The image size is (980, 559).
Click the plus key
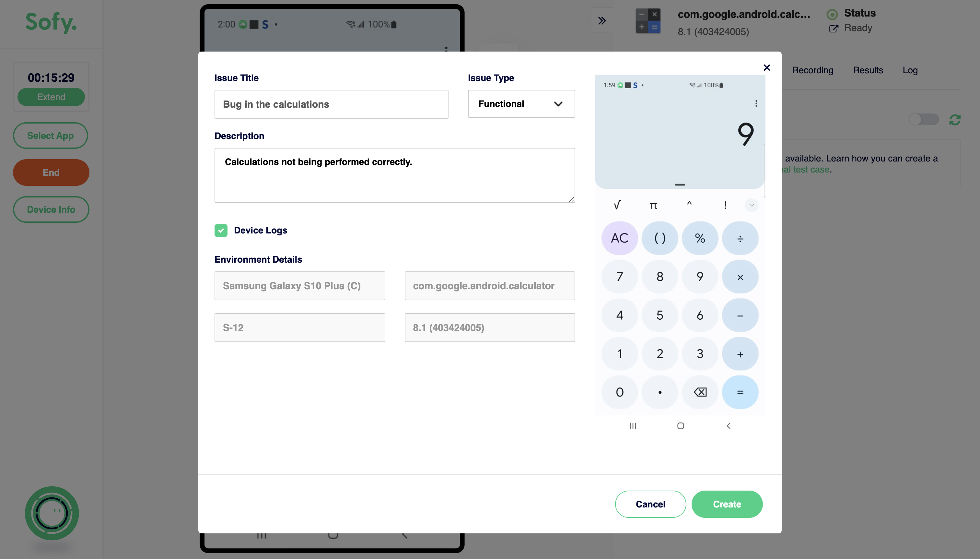[x=740, y=354]
